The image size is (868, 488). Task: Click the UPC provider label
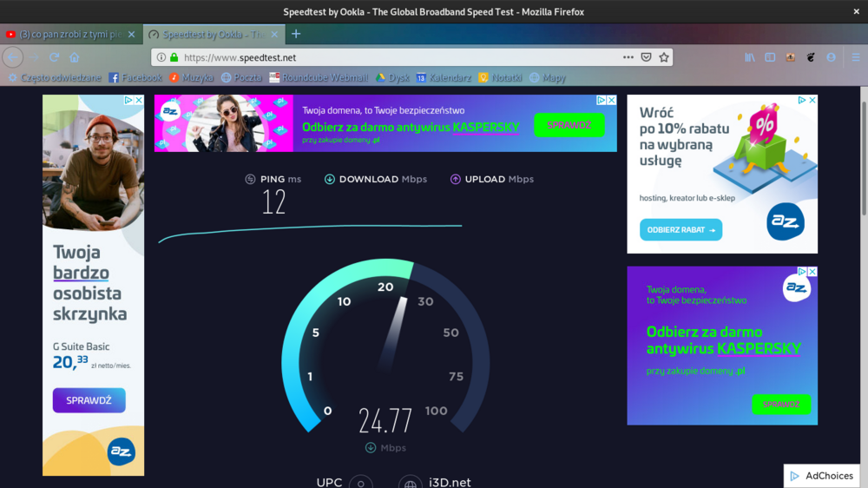[329, 483]
